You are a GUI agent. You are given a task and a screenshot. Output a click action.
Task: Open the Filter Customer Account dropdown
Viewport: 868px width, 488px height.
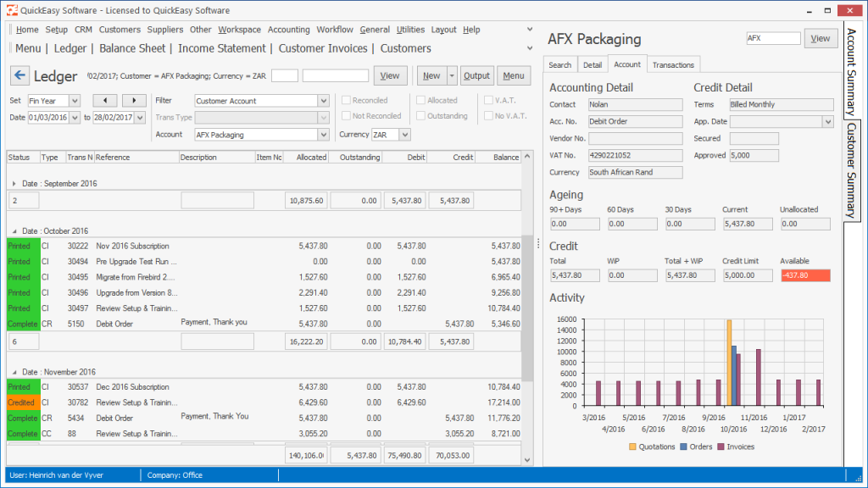click(x=323, y=101)
